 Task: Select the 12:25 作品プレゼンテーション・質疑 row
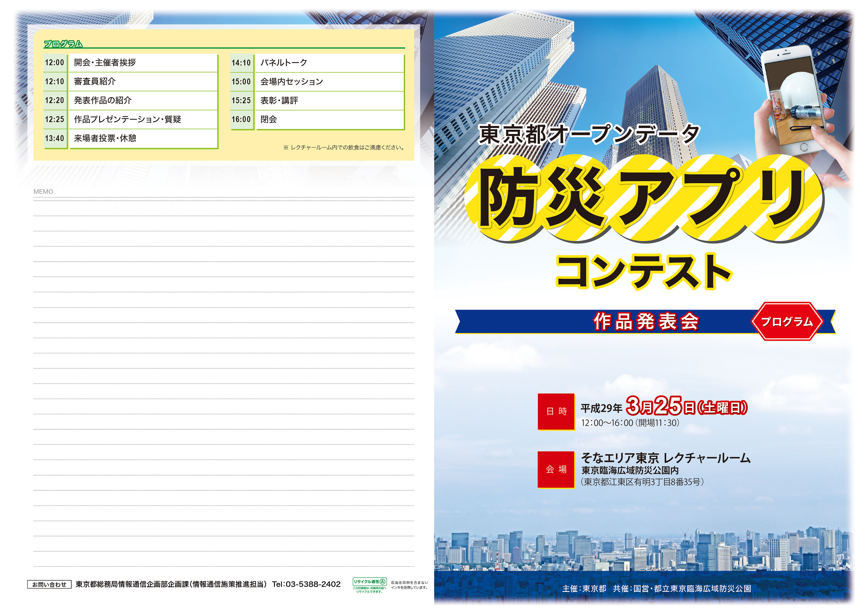tap(130, 119)
